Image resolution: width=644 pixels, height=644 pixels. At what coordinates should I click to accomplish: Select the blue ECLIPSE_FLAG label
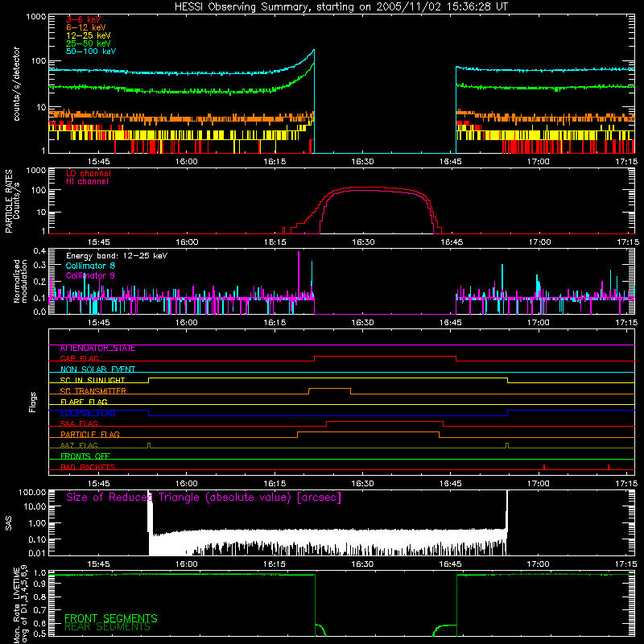(88, 413)
